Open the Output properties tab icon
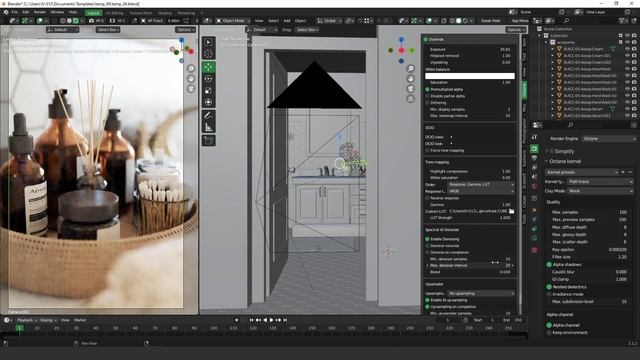This screenshot has height=360, width=640. pos(534,158)
